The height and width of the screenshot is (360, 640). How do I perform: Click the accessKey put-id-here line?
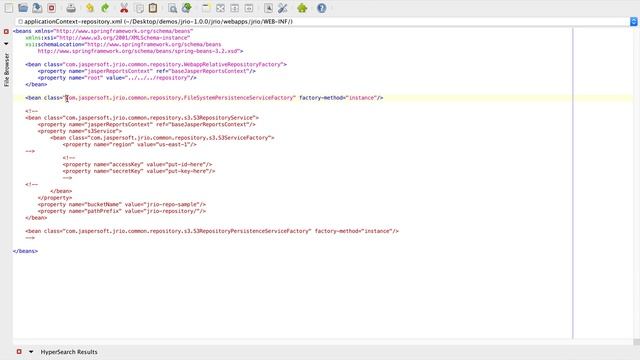(x=138, y=164)
